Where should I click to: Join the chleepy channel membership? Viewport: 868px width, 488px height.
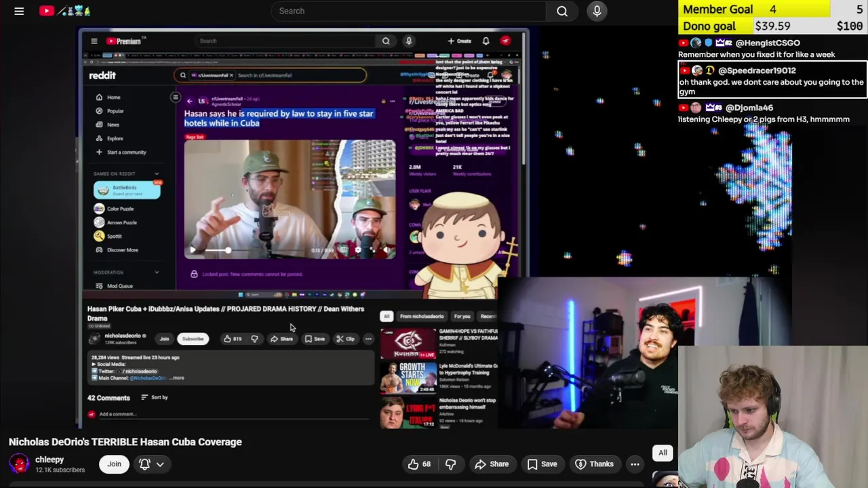pos(114,464)
